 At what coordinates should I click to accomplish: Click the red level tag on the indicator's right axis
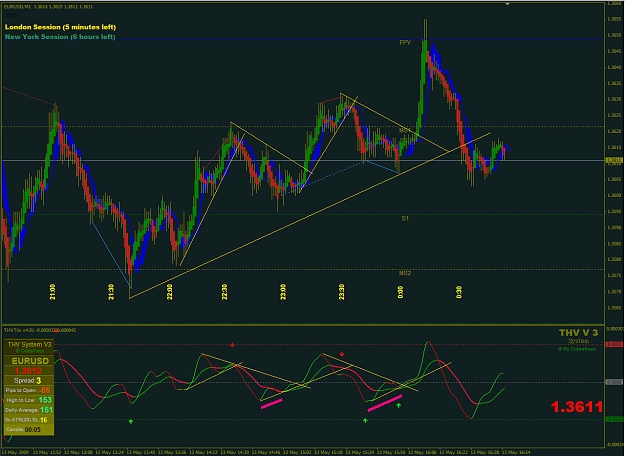(614, 344)
